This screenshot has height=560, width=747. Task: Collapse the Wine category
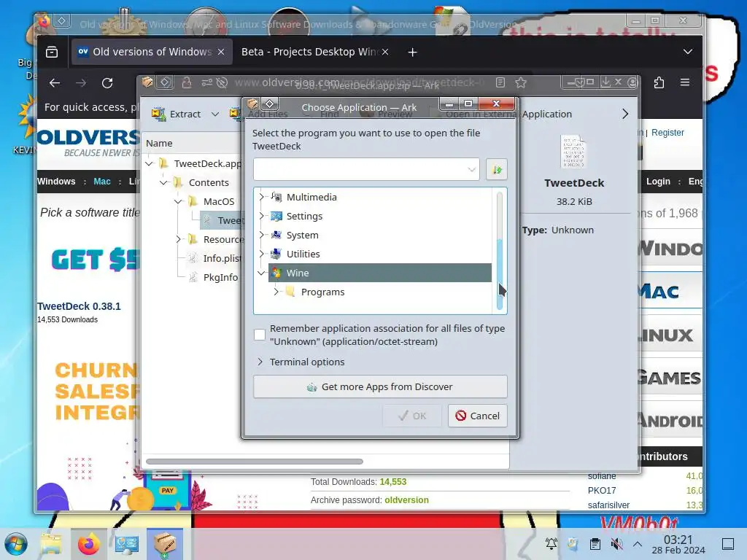(x=261, y=273)
